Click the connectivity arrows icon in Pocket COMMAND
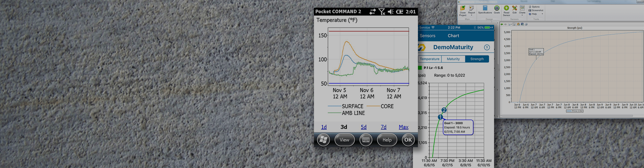The height and width of the screenshot is (168, 644). click(373, 12)
